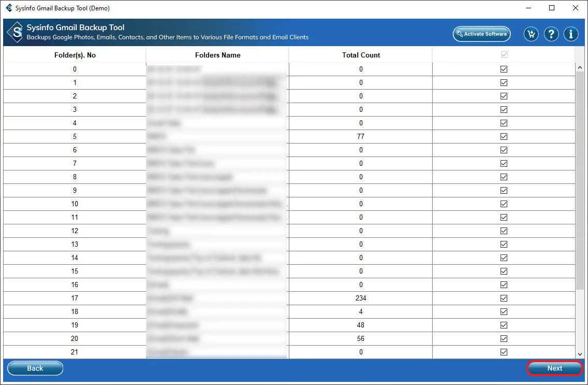Screen dimensions: 588x385
Task: Toggle checkbox for folder 15
Action: (504, 272)
